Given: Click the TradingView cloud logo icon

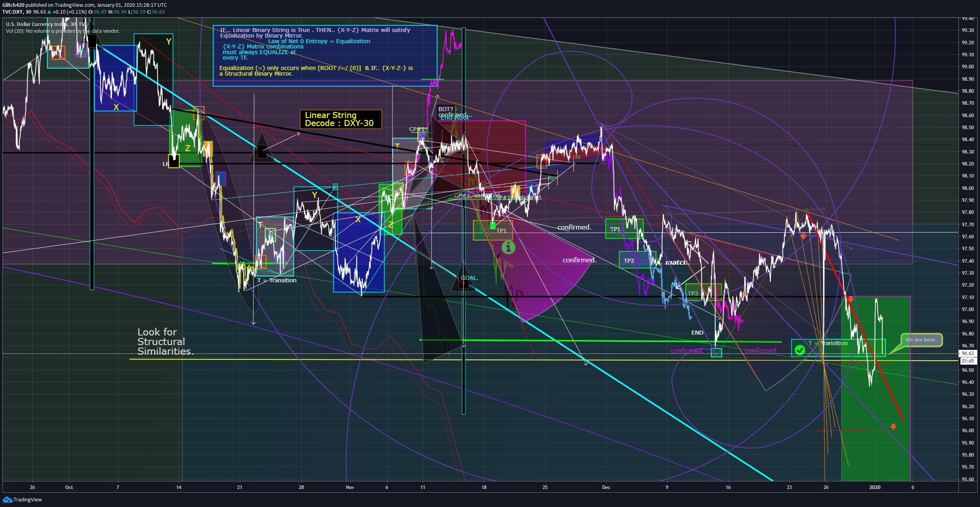Looking at the screenshot, I should pos(7,499).
